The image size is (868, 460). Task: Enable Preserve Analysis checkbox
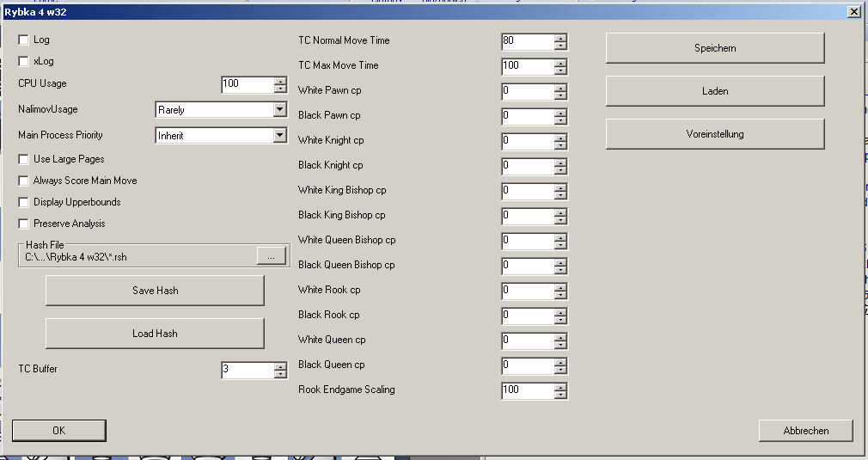pyautogui.click(x=23, y=224)
